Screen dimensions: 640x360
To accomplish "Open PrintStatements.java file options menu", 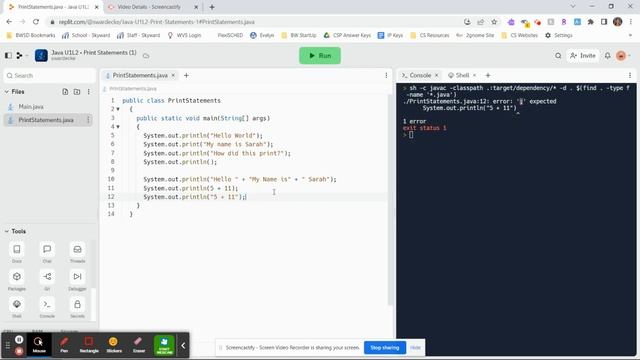I will (88, 120).
